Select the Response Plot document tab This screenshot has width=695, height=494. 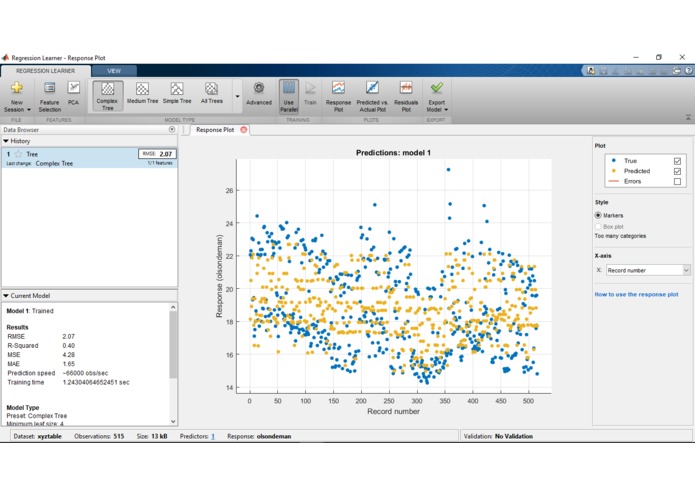pos(215,130)
